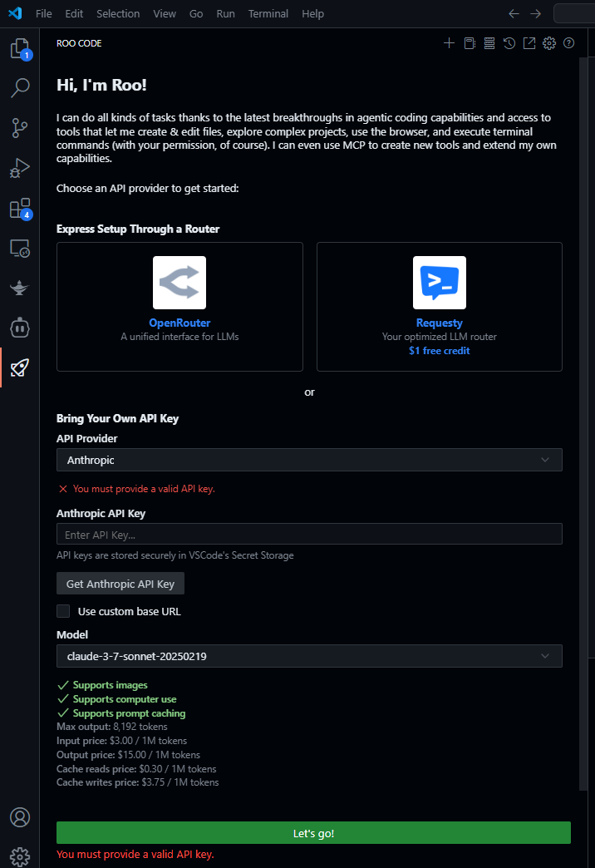The width and height of the screenshot is (595, 868).
Task: Follow the Requesty link
Action: [x=440, y=323]
